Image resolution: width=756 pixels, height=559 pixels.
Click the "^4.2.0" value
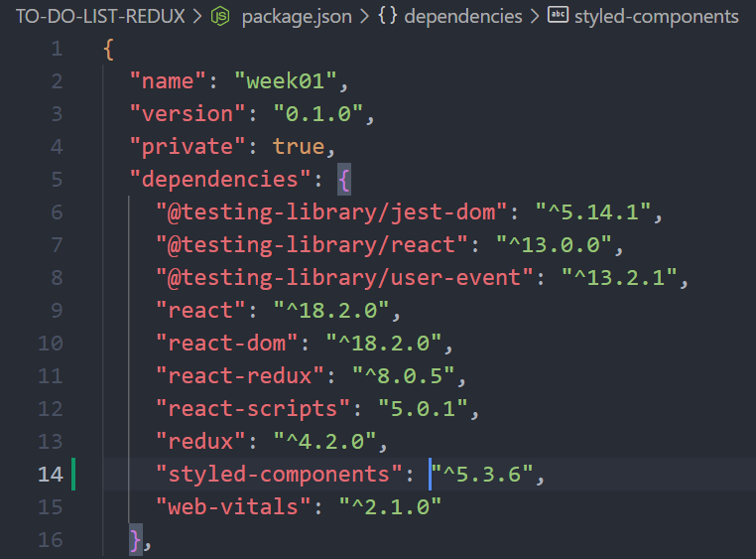[x=325, y=442]
